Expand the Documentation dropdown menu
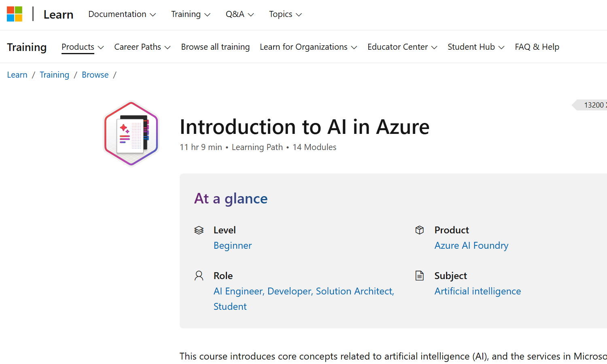The height and width of the screenshot is (364, 607). [x=122, y=14]
